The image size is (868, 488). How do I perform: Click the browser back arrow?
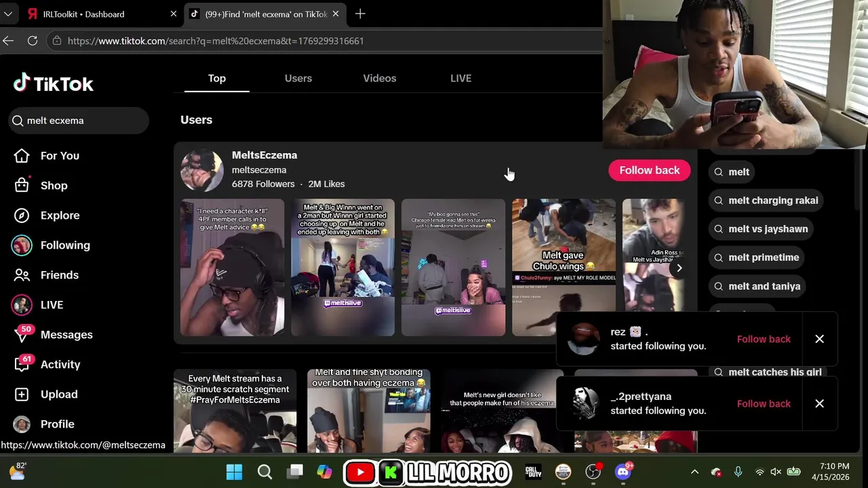pyautogui.click(x=8, y=41)
